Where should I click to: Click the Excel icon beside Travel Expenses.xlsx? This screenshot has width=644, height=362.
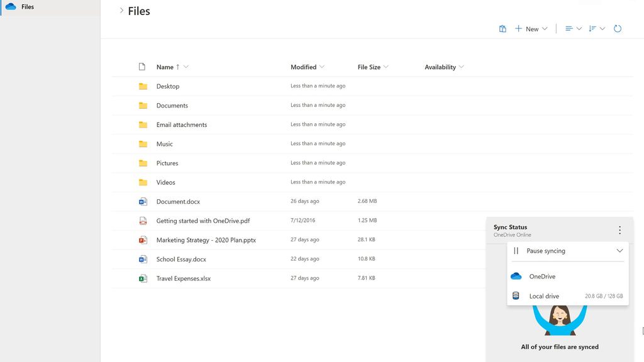143,278
